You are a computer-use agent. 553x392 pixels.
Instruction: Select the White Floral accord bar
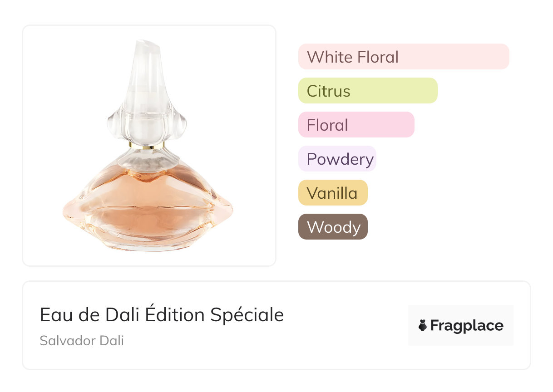pos(403,57)
